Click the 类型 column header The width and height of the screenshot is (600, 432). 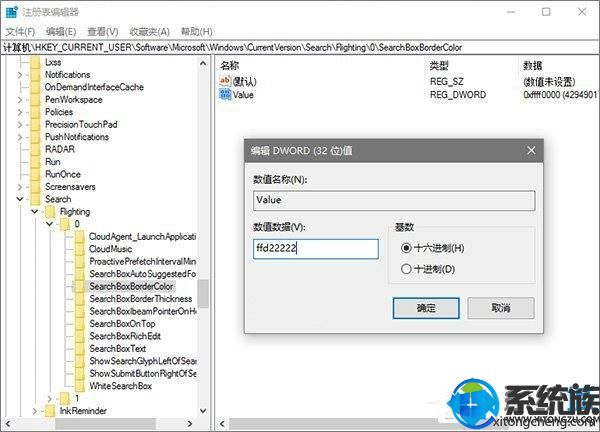[439, 65]
